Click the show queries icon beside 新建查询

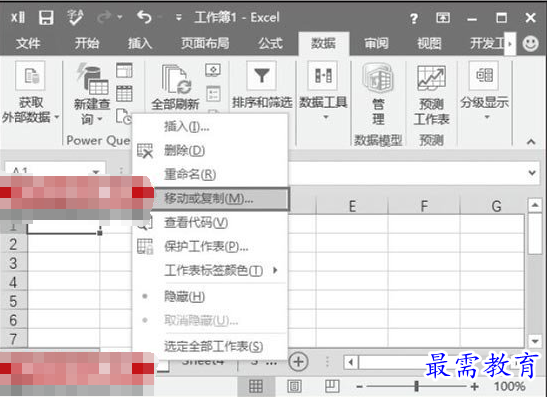(x=124, y=70)
